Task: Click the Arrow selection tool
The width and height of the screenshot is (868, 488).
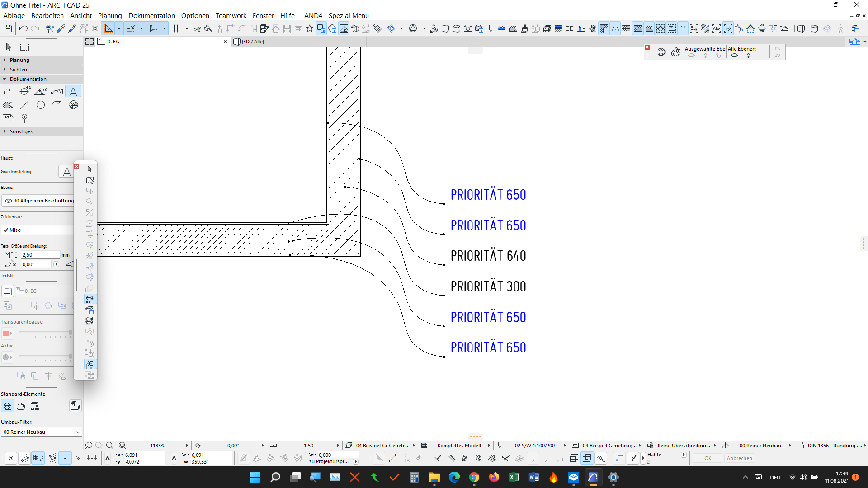Action: click(x=9, y=47)
